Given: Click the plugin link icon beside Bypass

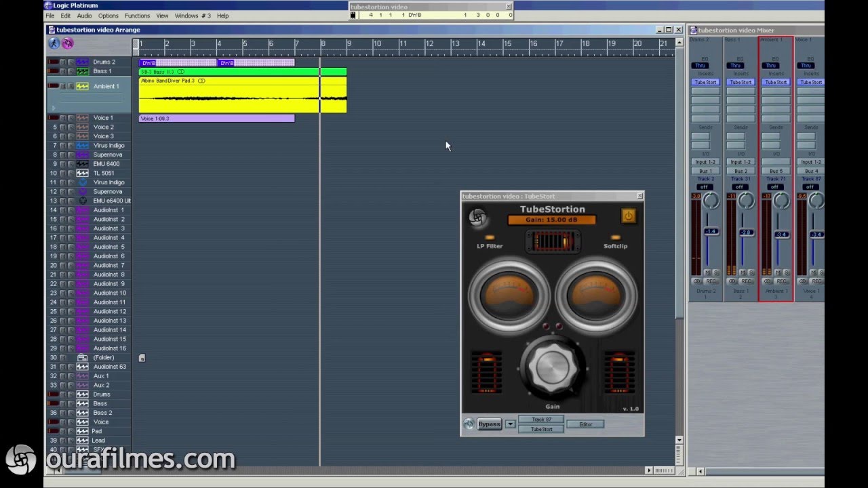Looking at the screenshot, I should 469,424.
